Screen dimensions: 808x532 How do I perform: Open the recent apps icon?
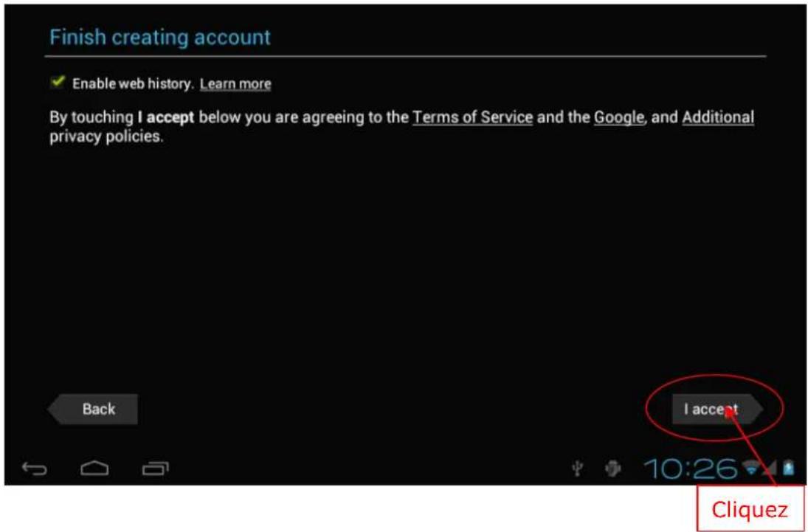(155, 468)
